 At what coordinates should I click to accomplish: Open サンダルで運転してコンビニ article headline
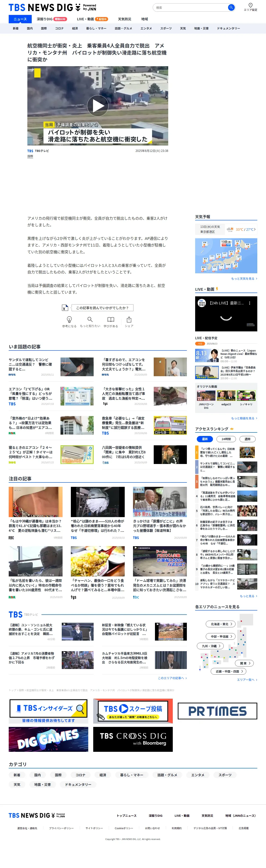click(x=30, y=364)
